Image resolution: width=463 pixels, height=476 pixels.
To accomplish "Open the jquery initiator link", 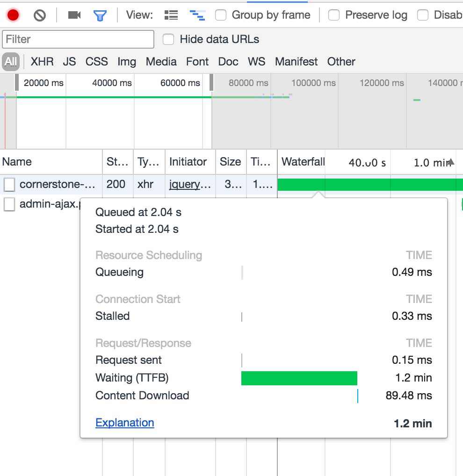I will (x=190, y=185).
